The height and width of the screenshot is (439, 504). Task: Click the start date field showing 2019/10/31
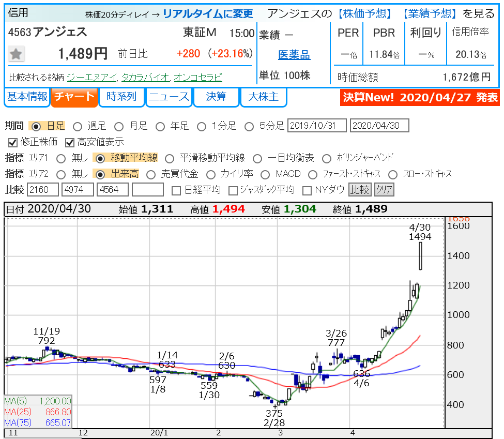[x=317, y=125]
